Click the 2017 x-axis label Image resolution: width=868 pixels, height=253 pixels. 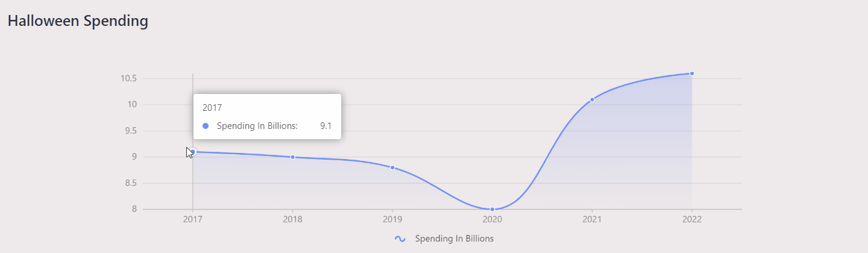point(193,219)
